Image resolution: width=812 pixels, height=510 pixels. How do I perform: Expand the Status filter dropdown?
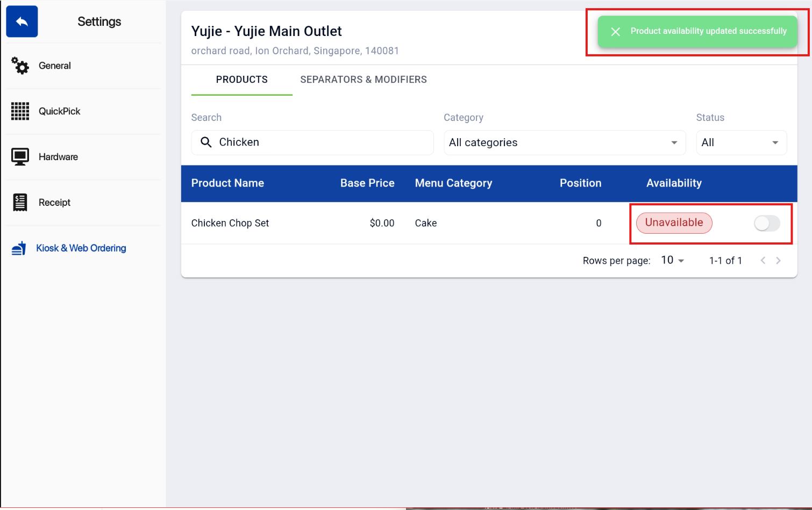(x=741, y=142)
